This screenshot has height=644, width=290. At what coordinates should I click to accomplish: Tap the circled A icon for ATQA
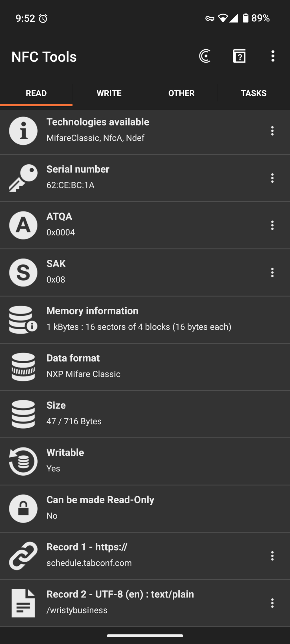click(x=23, y=225)
